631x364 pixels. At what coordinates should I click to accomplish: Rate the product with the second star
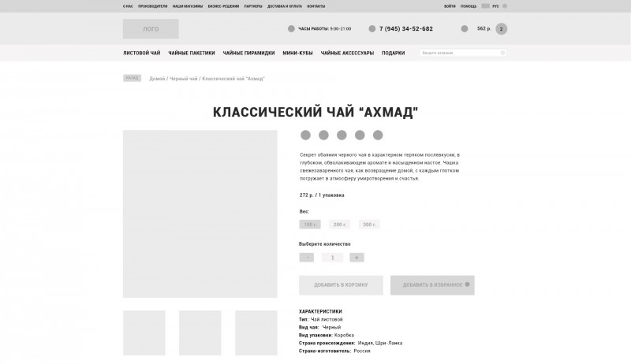[x=323, y=135]
